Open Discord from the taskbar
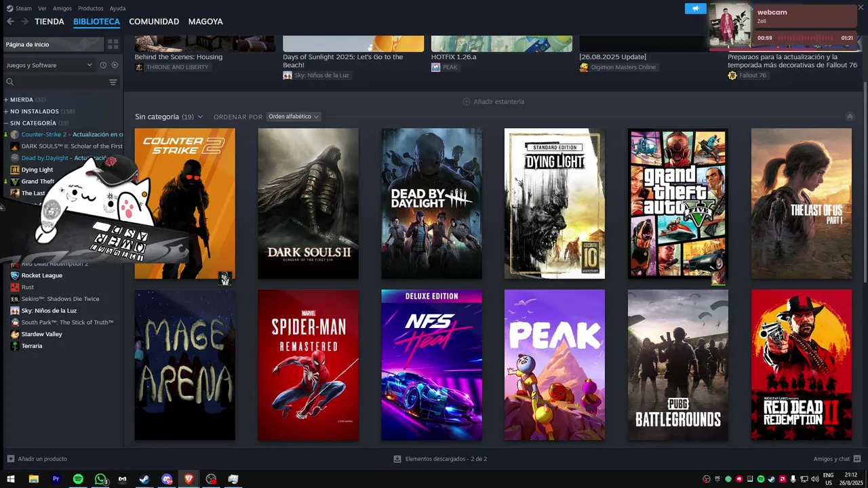Screen dimensions: 868x488 (167, 479)
